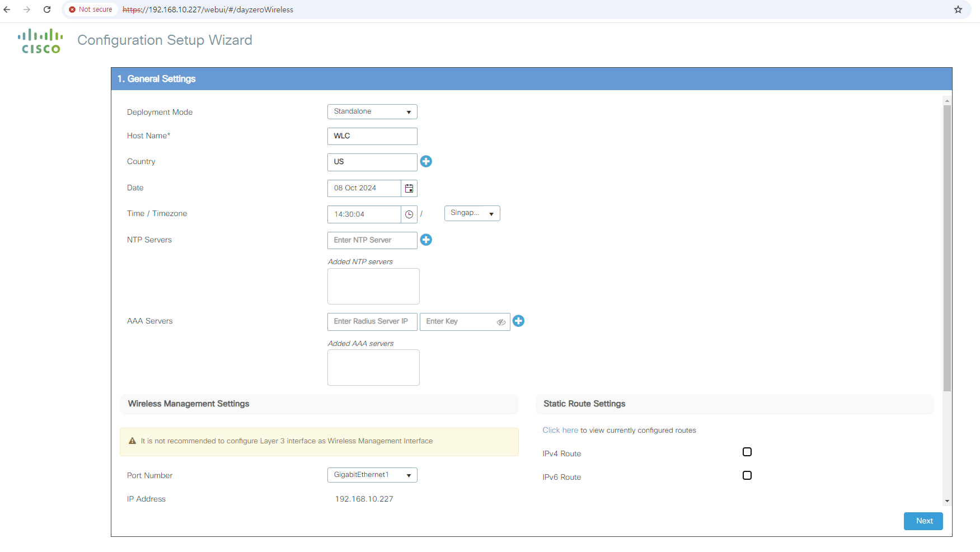
Task: Enable the IPv4 Route checkbox
Action: pos(747,452)
